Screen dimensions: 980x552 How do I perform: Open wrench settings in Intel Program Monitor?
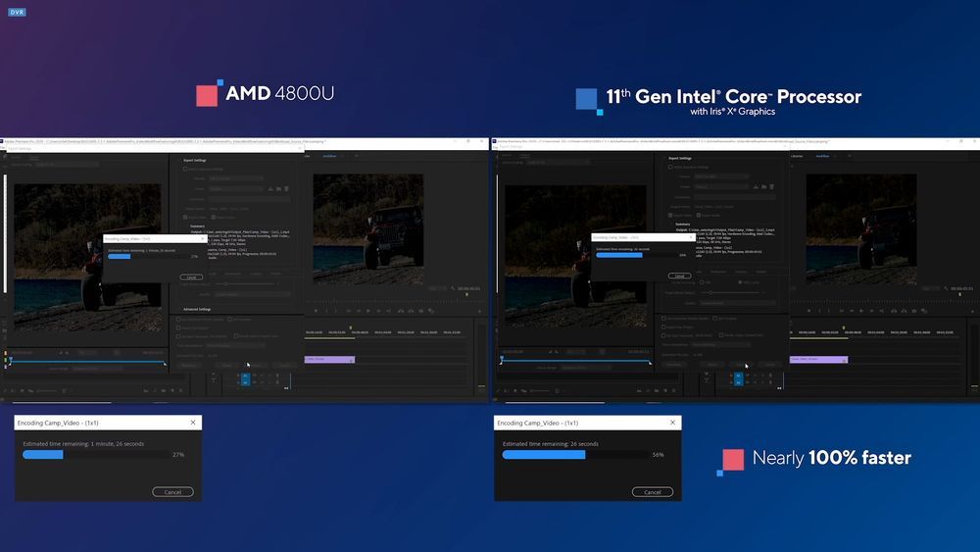coord(946,288)
